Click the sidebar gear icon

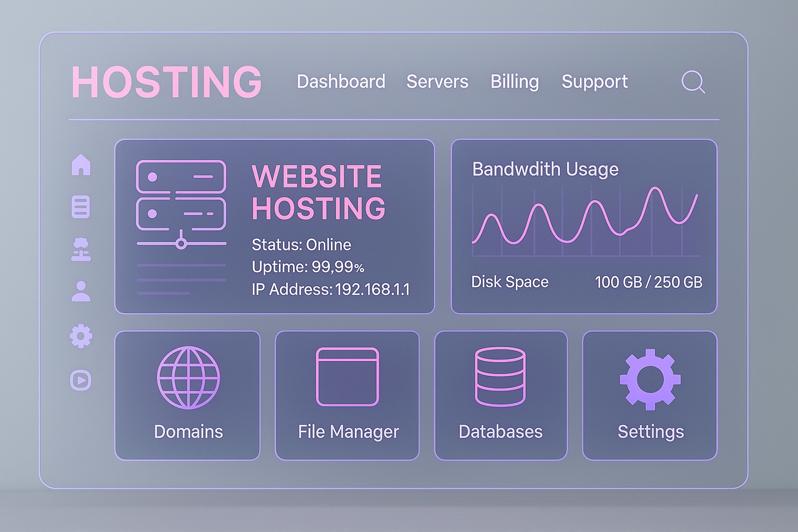coord(81,336)
